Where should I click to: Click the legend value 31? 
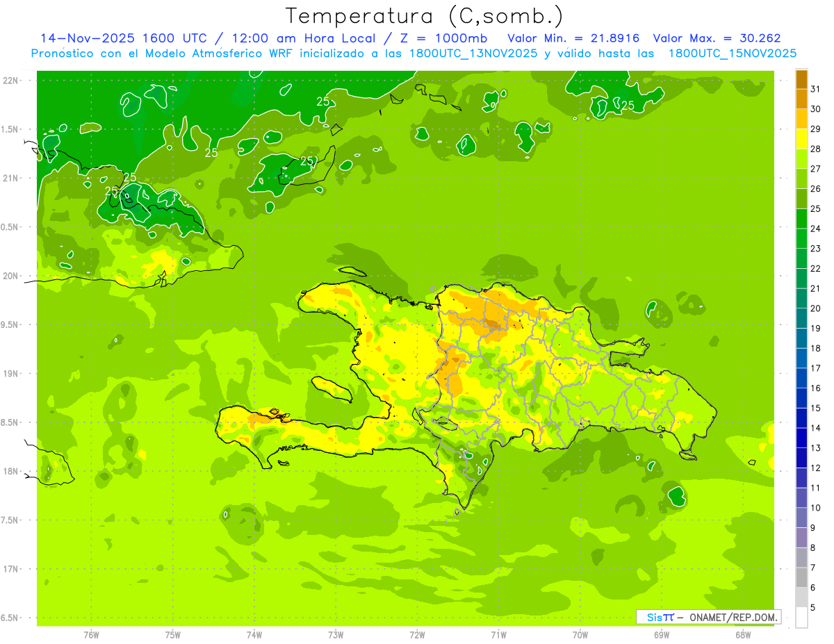coord(815,89)
